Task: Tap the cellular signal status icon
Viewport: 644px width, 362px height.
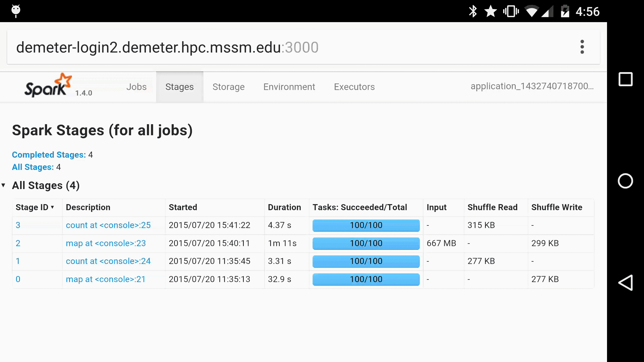Action: pyautogui.click(x=547, y=12)
